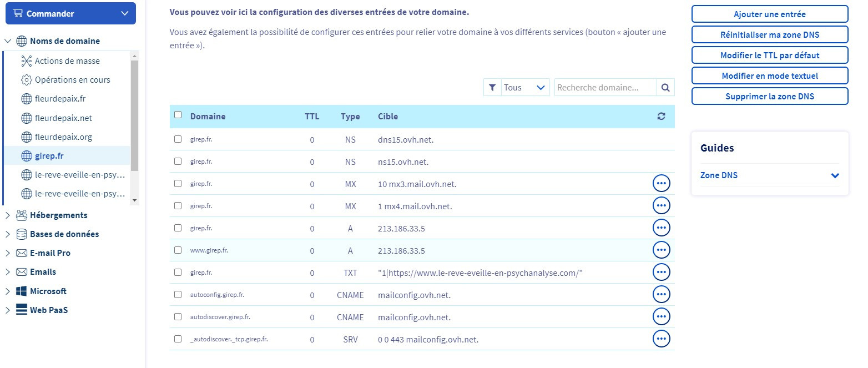Image resolution: width=868 pixels, height=368 pixels.
Task: Click Supprimer la zone DNS button
Action: click(770, 96)
